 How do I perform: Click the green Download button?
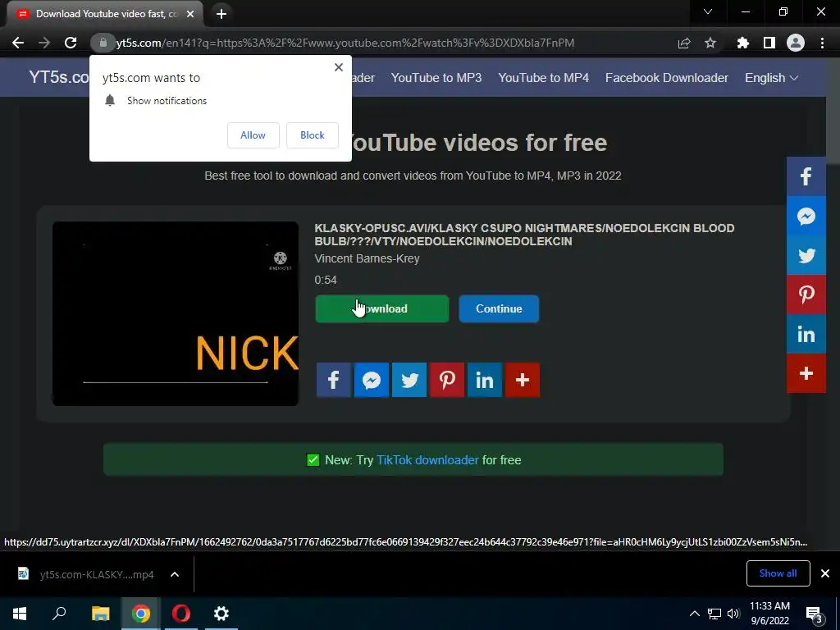point(382,308)
